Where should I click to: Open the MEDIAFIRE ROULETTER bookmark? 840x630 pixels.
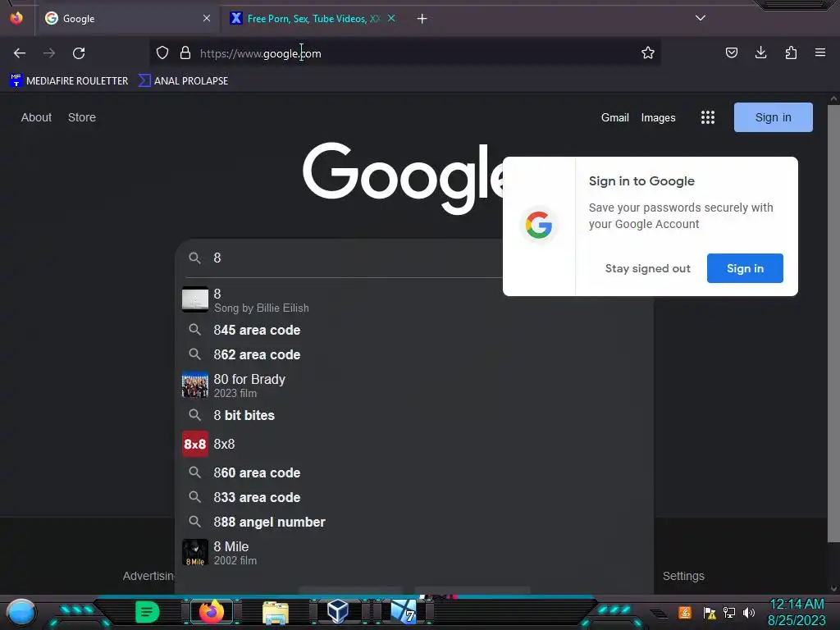(x=69, y=81)
